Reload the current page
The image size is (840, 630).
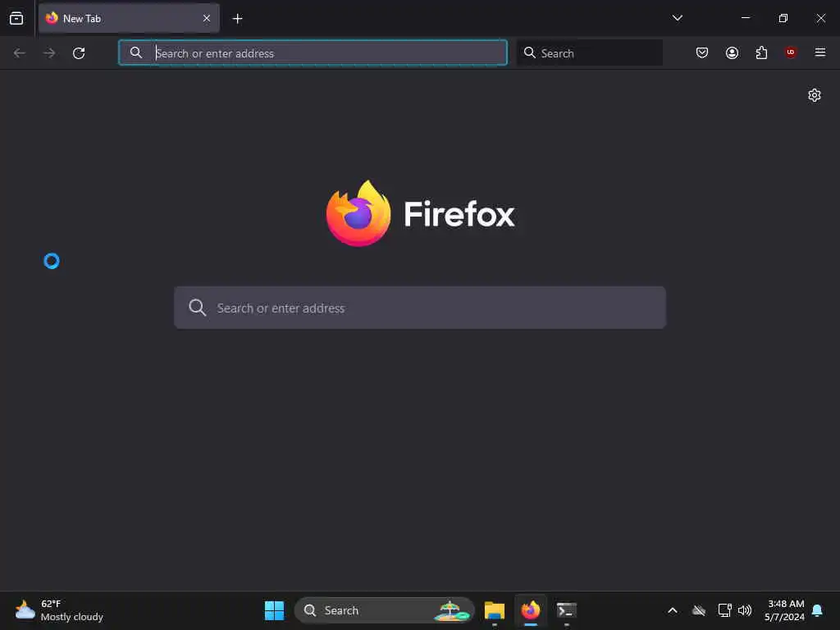(x=79, y=53)
